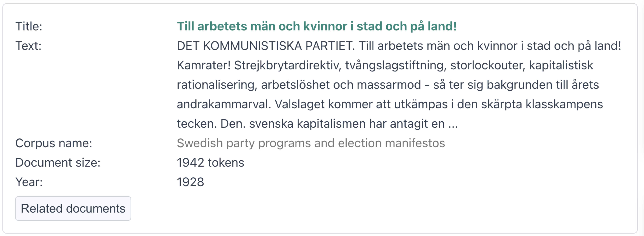The height and width of the screenshot is (236, 644).
Task: Click the word 'klasskampens' in the text
Action: 564,104
